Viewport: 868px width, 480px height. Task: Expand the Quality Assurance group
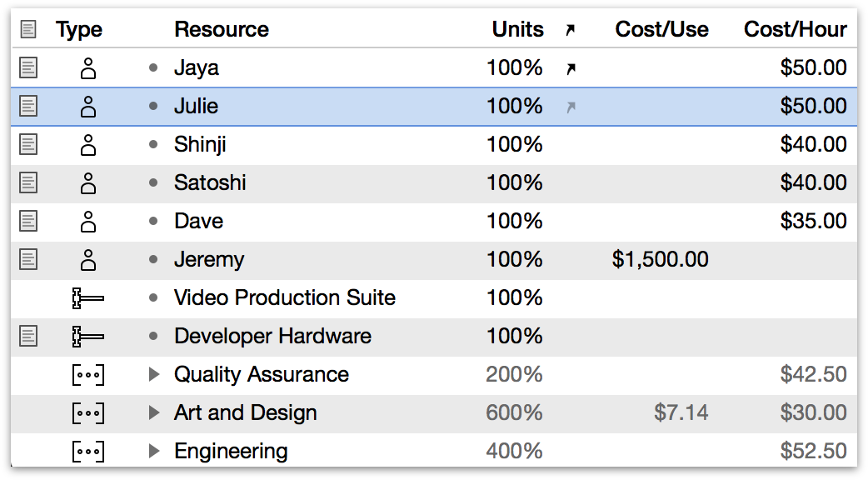coord(154,375)
